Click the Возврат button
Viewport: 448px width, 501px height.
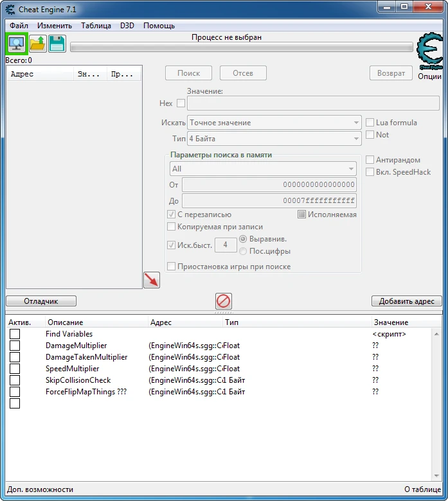391,73
